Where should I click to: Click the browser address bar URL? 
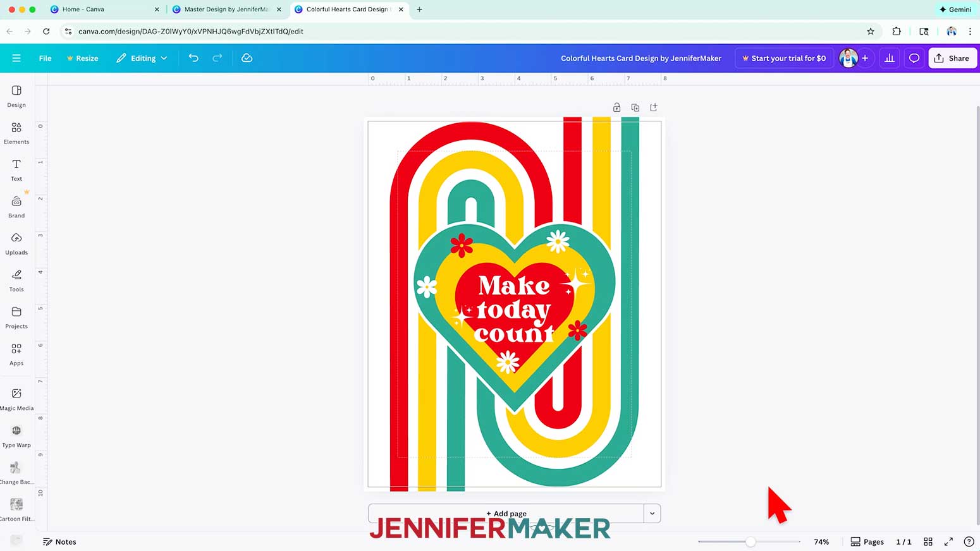191,31
